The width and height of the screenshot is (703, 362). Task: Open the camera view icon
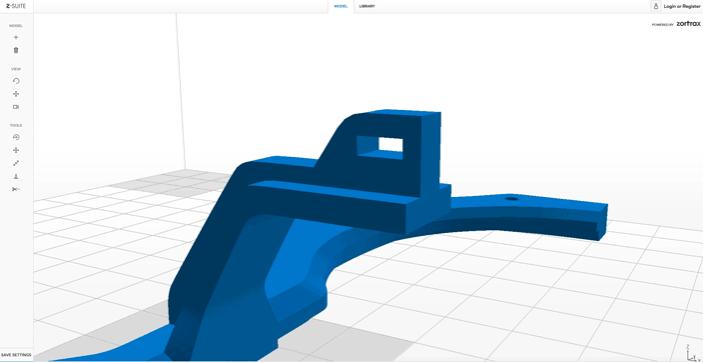(x=16, y=107)
